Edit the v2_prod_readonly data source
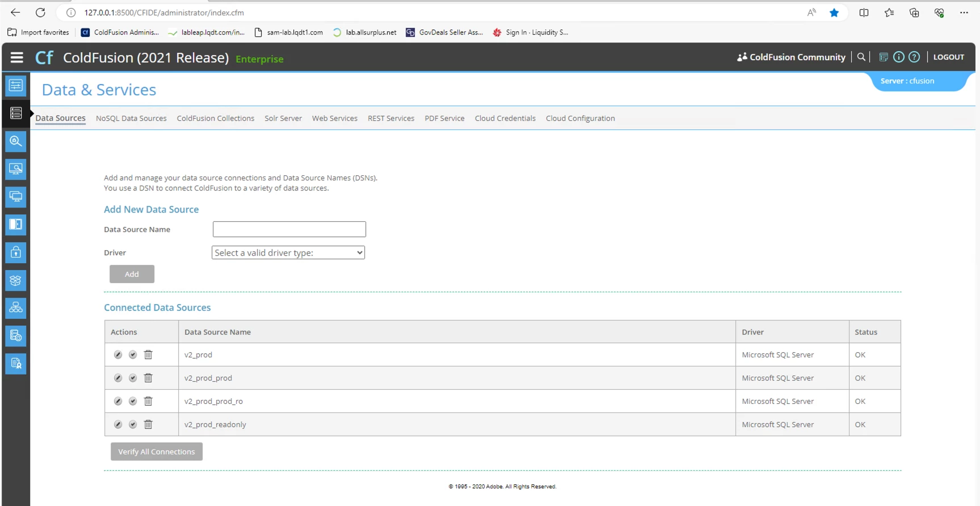 click(118, 424)
